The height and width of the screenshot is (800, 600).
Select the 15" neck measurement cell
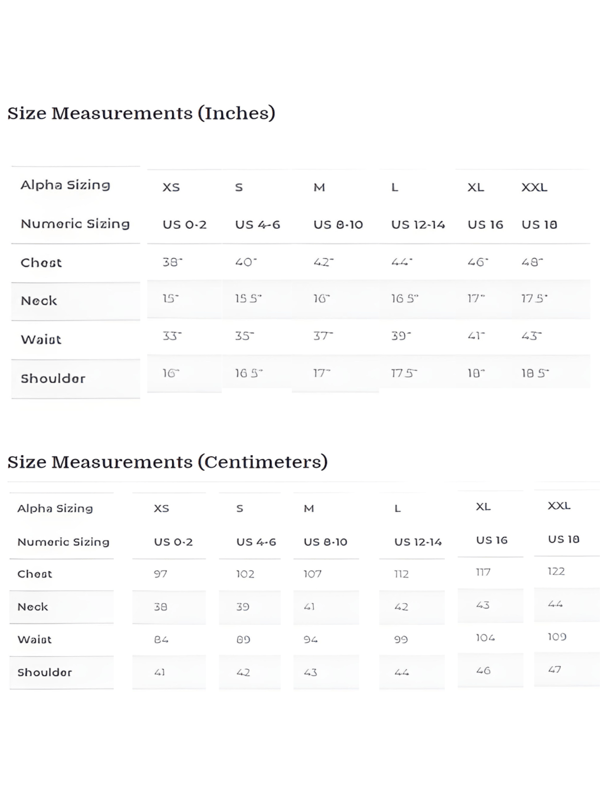(x=173, y=299)
